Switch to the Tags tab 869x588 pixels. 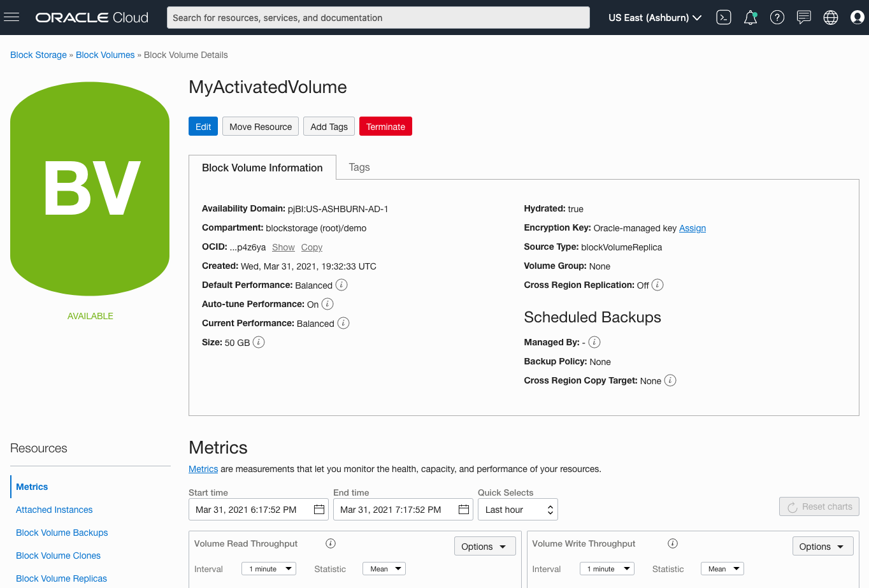click(359, 167)
